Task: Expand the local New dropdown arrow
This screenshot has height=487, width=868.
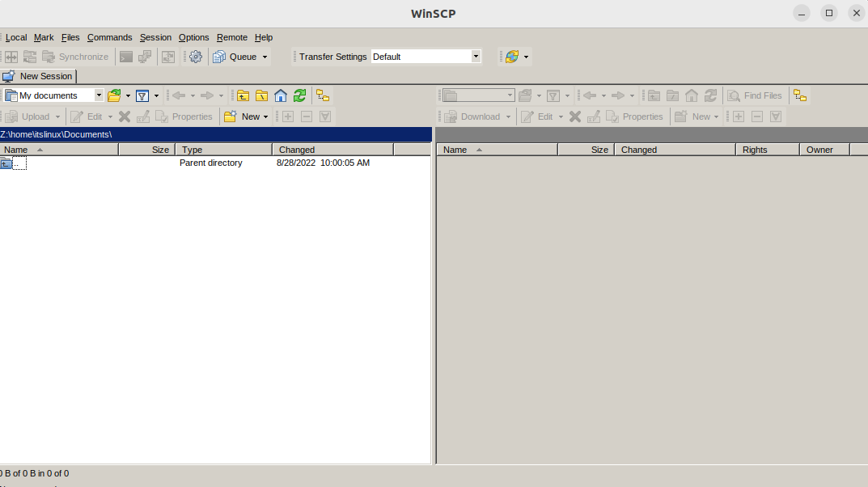Action: click(x=265, y=116)
